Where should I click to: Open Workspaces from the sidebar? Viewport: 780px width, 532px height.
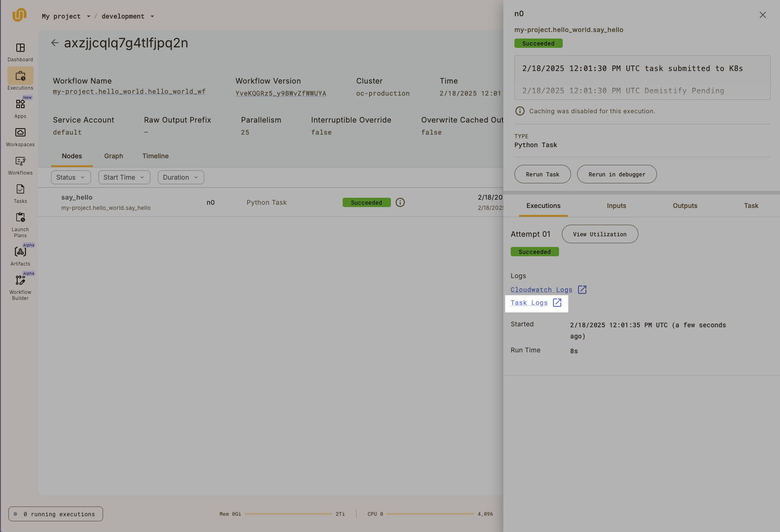(x=20, y=136)
